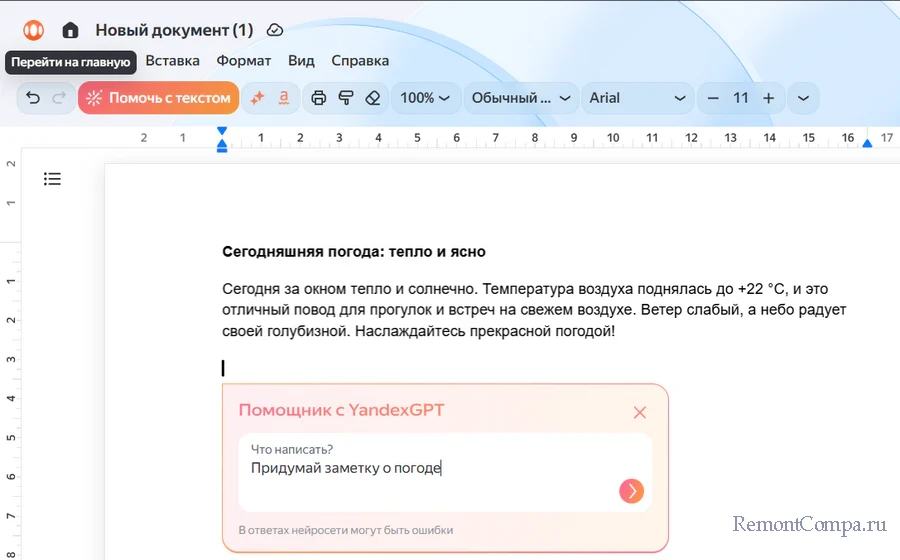The width and height of the screenshot is (900, 560).
Task: Expand more toolbar options chevron
Action: 803,98
